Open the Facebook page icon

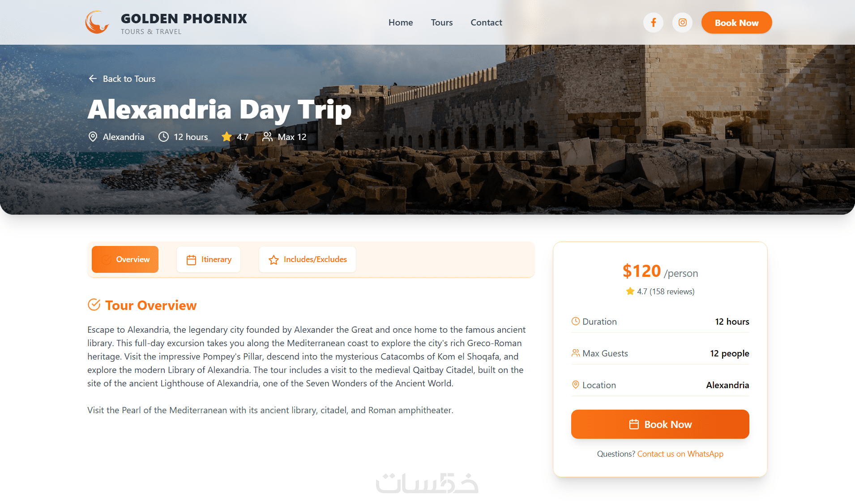click(654, 22)
